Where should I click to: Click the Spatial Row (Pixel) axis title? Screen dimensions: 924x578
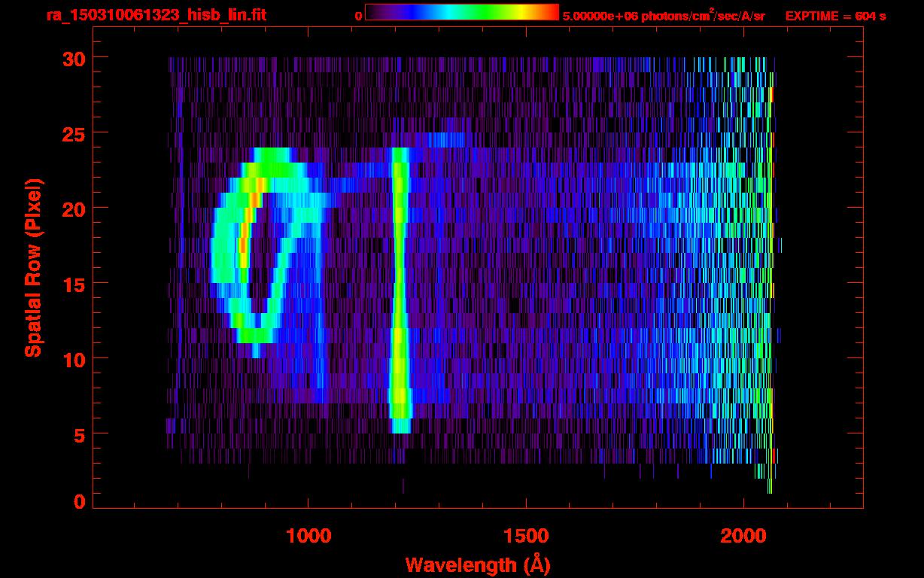pos(33,267)
